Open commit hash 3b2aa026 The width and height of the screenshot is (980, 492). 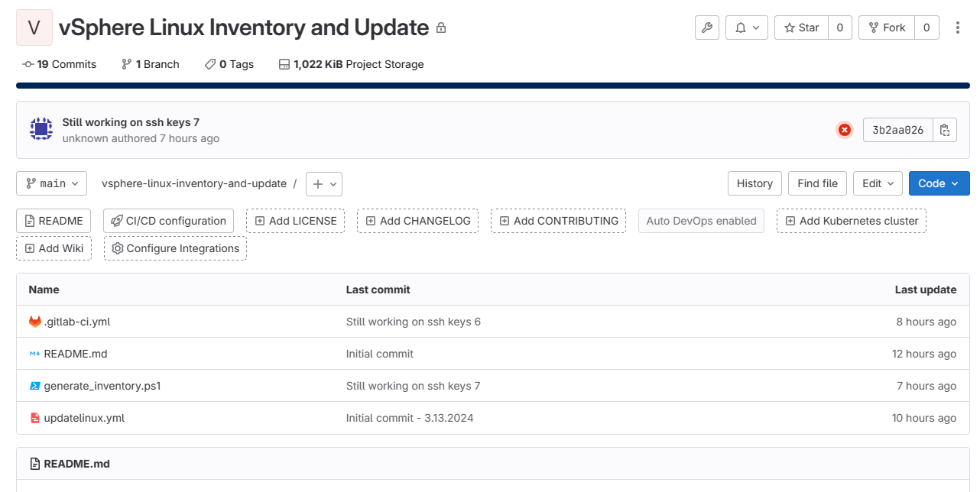coord(897,130)
